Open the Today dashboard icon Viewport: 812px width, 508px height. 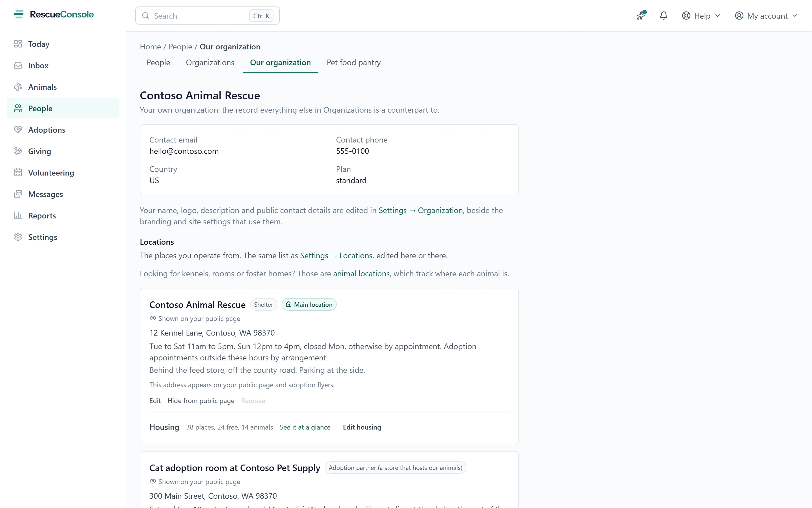[18, 44]
